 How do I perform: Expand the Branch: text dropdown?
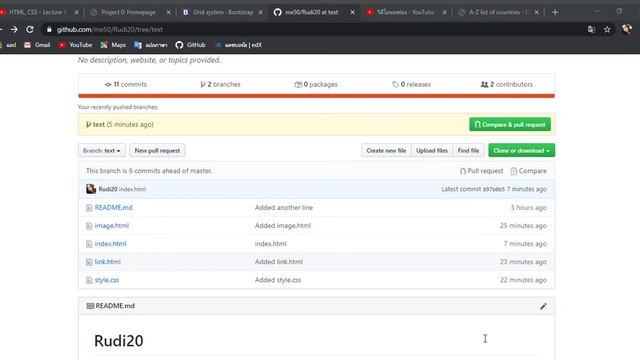click(x=102, y=151)
